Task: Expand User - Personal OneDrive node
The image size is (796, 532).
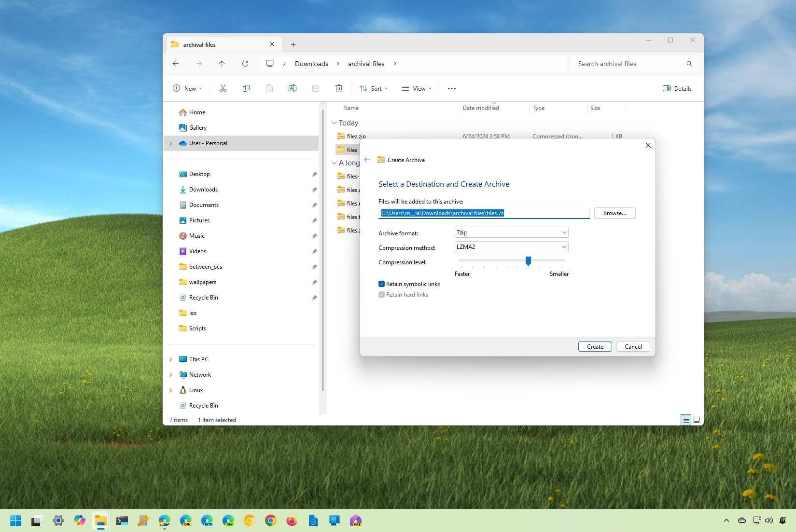Action: point(171,143)
